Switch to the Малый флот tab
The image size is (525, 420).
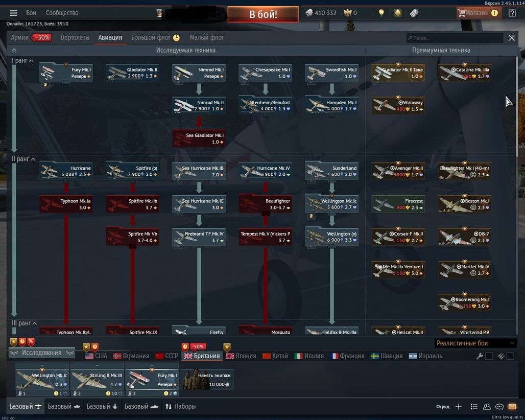point(207,37)
